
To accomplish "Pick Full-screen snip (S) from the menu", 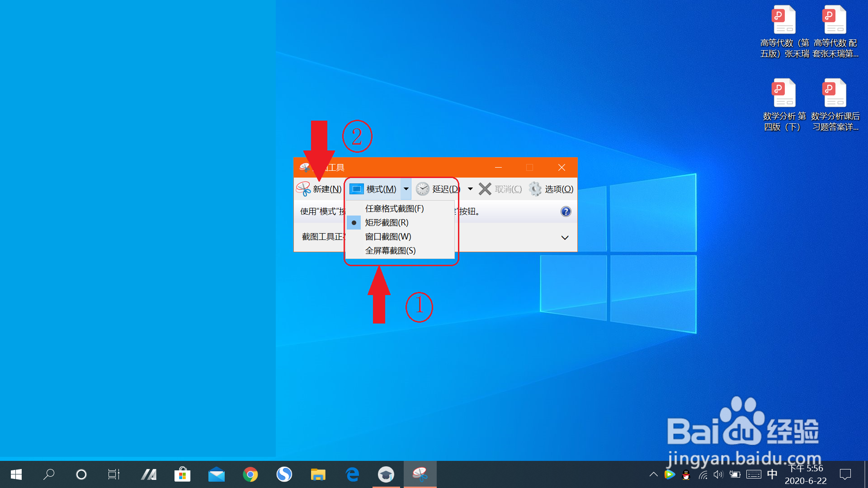I will 390,251.
